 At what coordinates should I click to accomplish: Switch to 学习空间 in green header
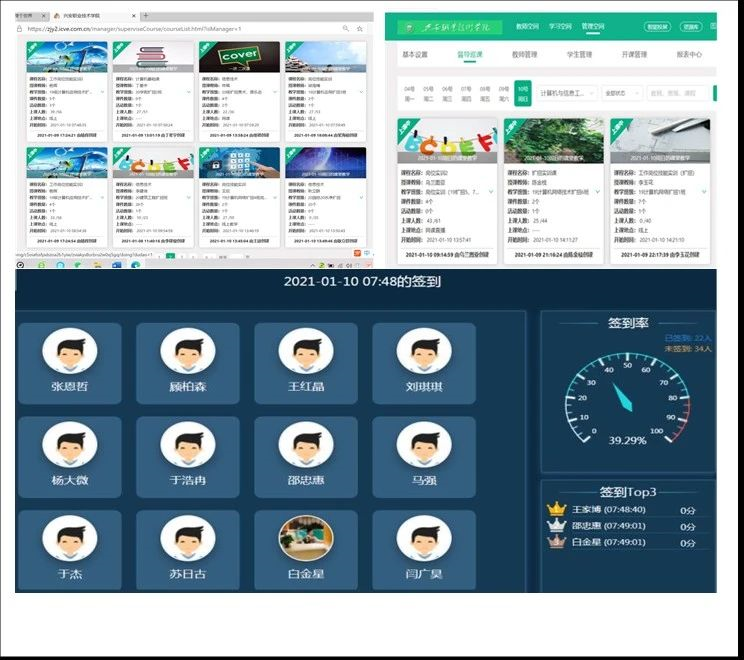560,27
